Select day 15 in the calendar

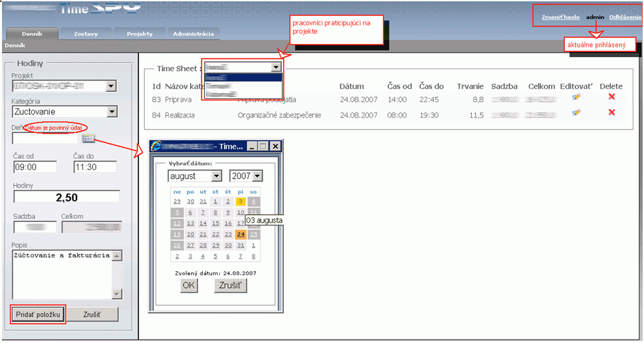point(215,223)
